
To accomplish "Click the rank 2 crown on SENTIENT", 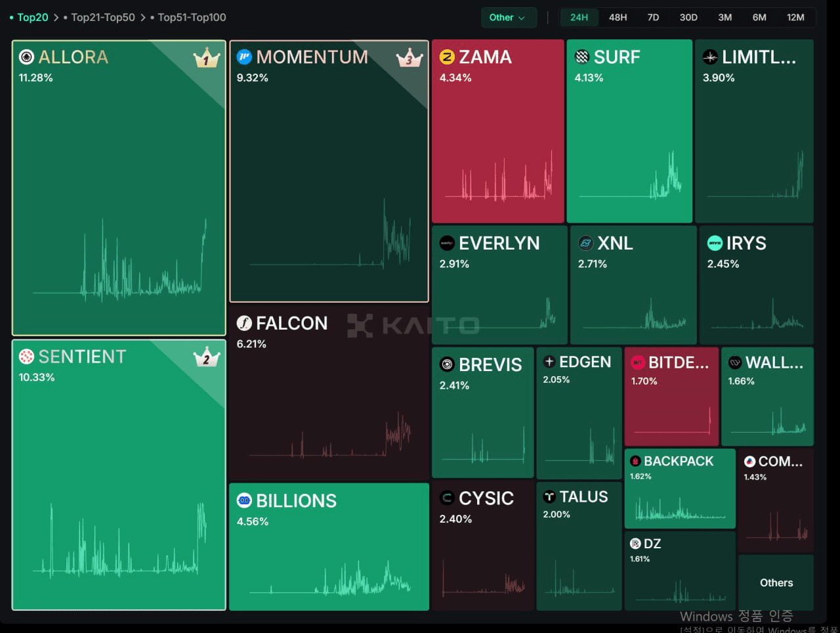I will coord(206,357).
